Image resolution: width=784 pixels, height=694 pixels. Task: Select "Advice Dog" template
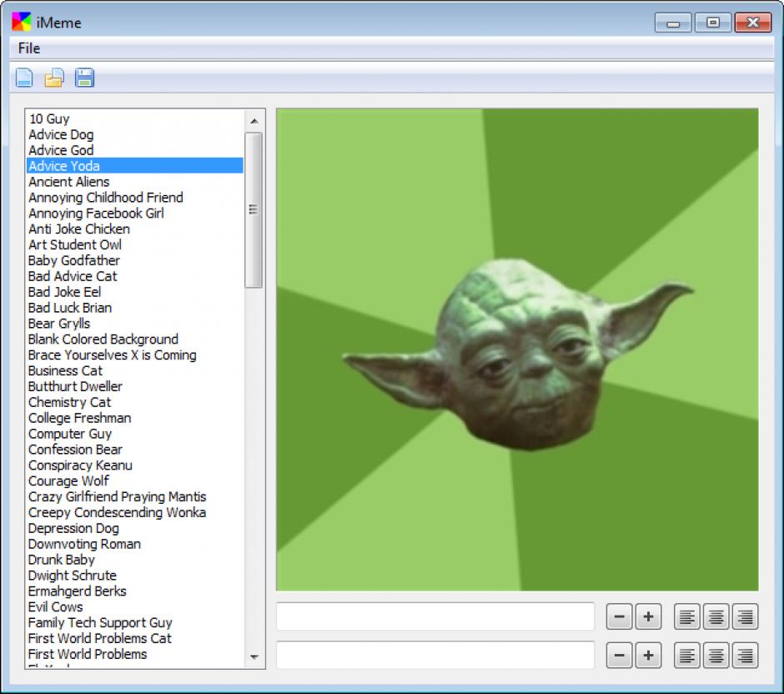pyautogui.click(x=135, y=134)
